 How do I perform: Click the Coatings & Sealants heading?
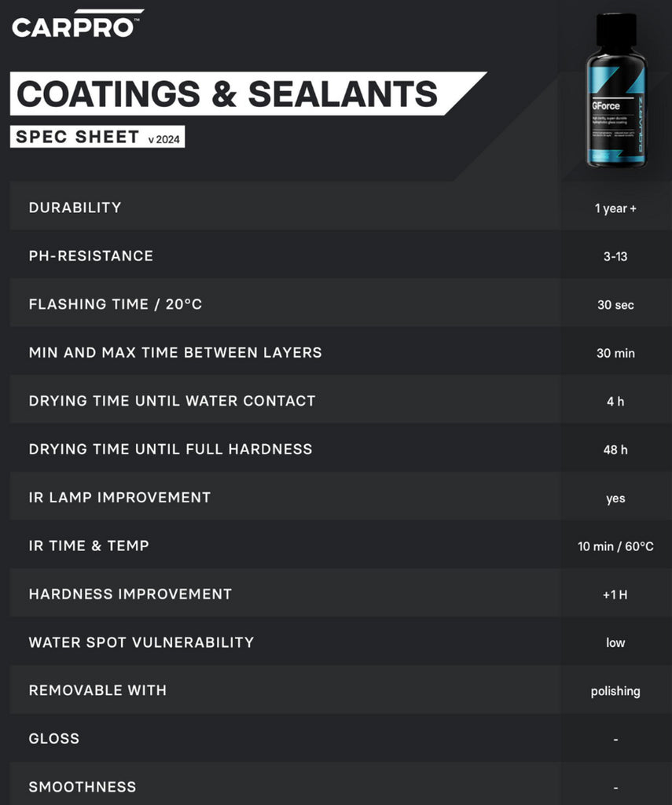point(227,94)
